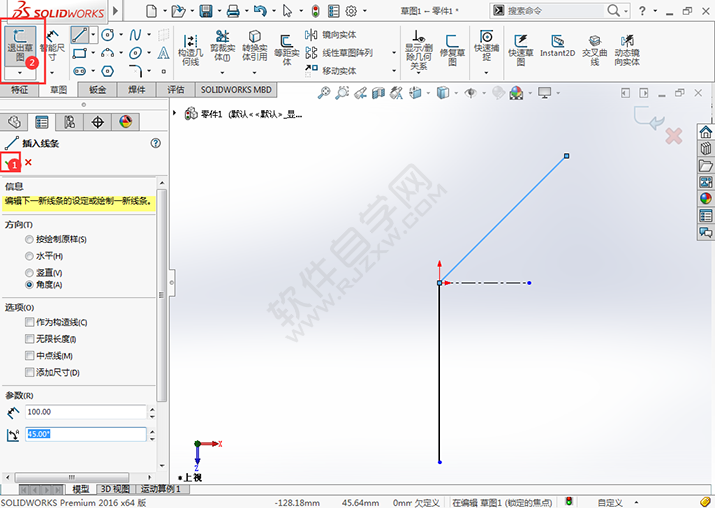Click the Convert Entities (转换实体引用) tool
This screenshot has width=715, height=508.
coord(254,46)
